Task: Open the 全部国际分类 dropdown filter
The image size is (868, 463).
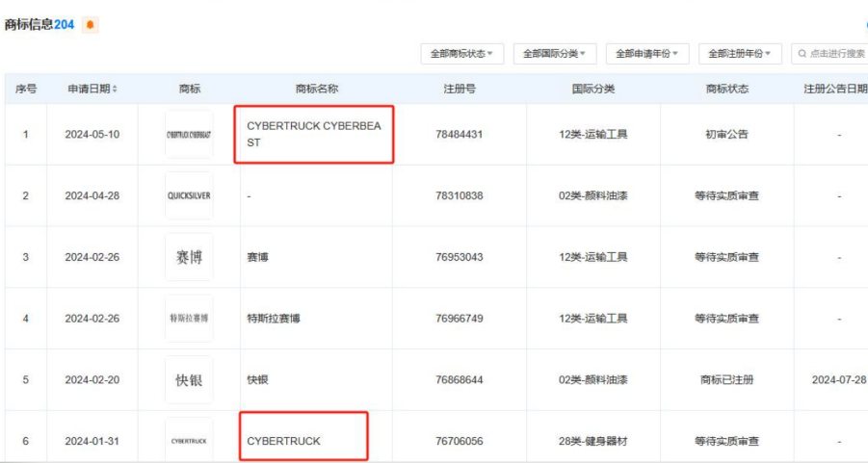Action: (x=555, y=54)
